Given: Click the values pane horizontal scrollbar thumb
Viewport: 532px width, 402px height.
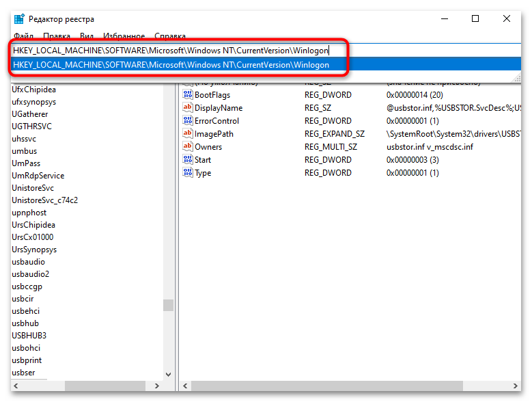Looking at the screenshot, I should [x=327, y=386].
